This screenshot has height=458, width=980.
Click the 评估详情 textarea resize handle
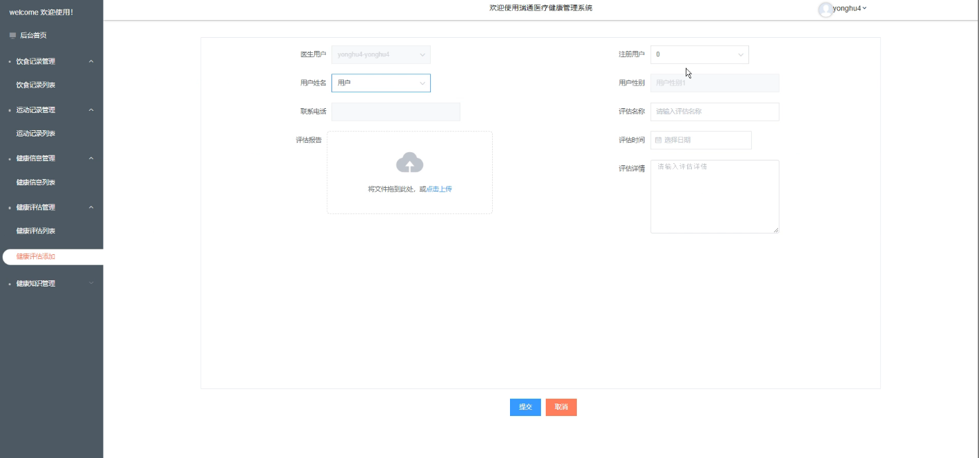[776, 230]
